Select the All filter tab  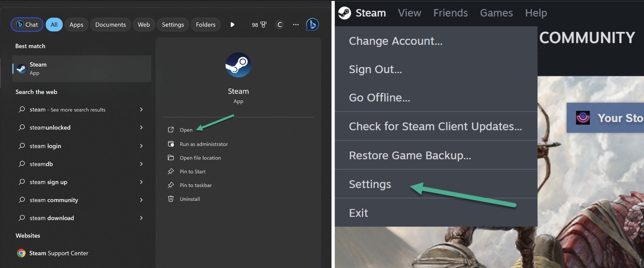54,25
